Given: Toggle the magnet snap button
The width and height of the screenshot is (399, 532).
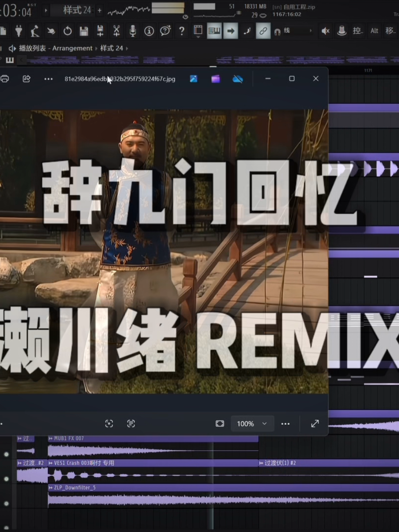Looking at the screenshot, I should 277,31.
